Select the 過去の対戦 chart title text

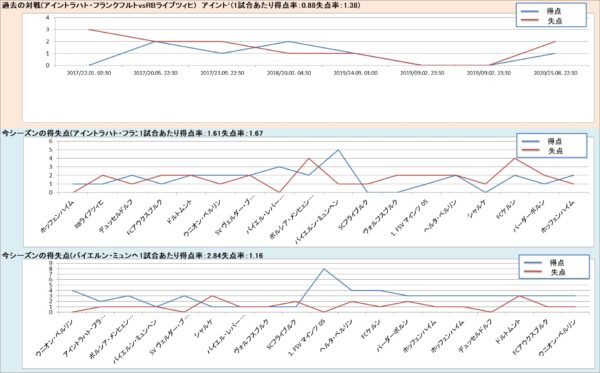[x=182, y=6]
